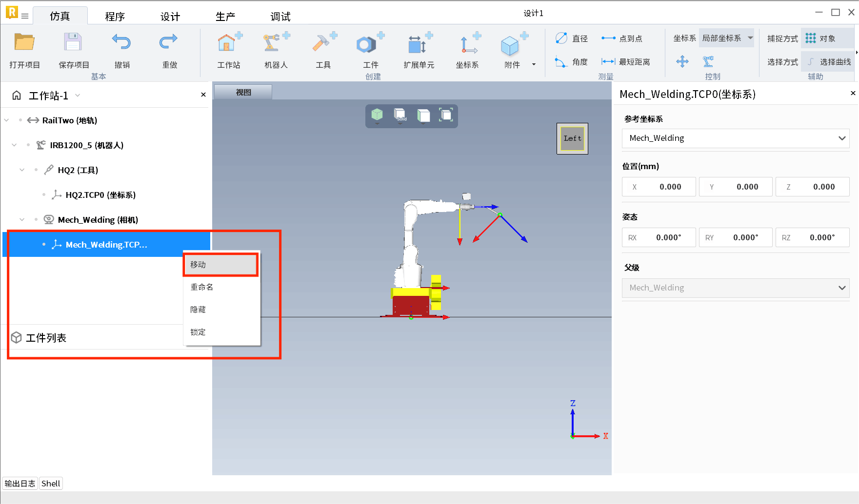Expand the attachment dropdown arrow
This screenshot has width=859, height=504.
tap(534, 64)
